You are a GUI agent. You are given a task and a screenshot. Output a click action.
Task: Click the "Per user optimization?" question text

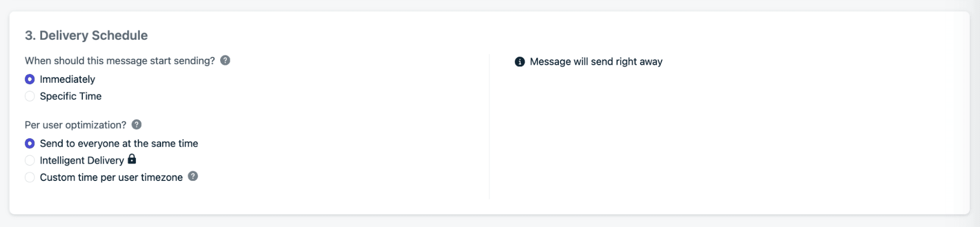tap(75, 125)
